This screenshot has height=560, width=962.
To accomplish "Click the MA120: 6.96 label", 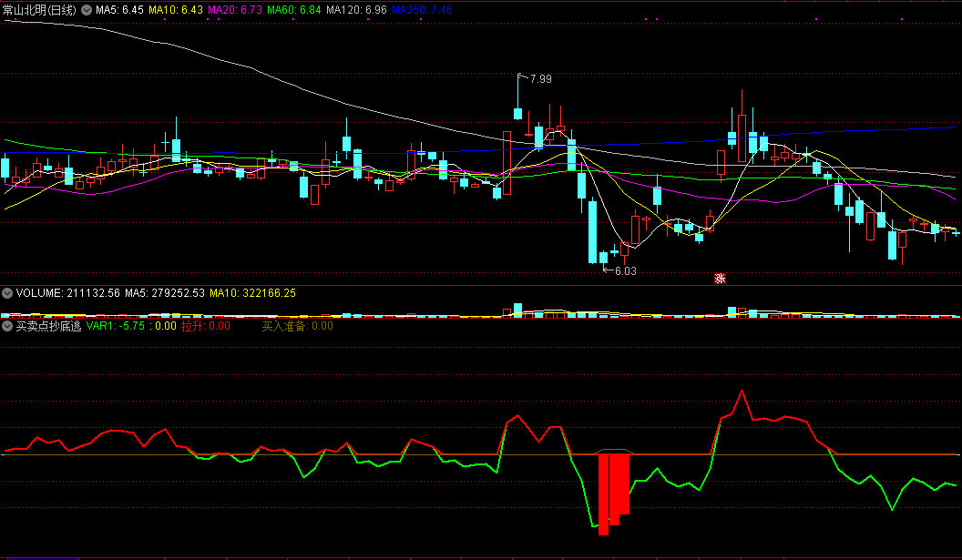I will [356, 10].
